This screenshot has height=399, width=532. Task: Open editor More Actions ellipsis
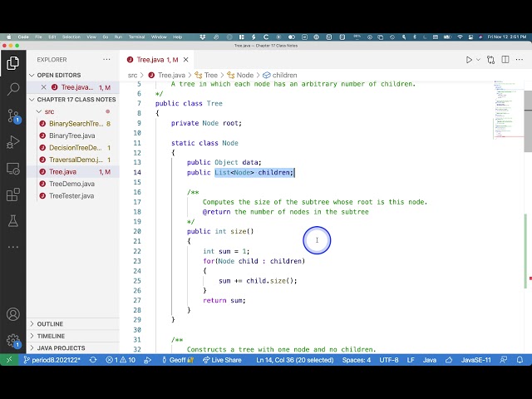coord(520,60)
